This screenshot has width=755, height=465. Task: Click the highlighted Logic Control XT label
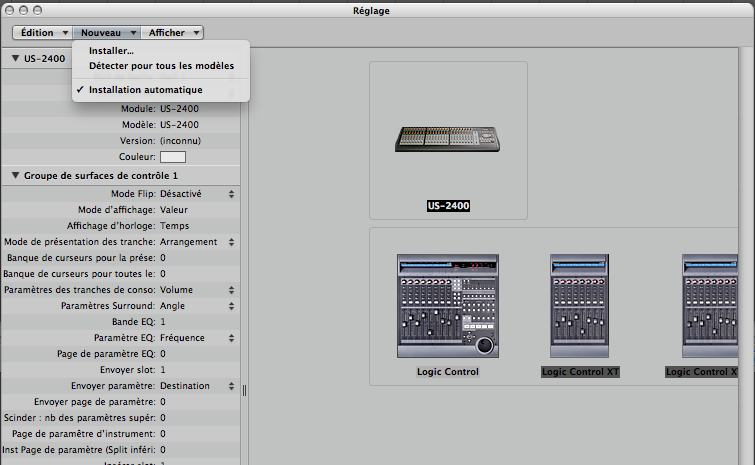click(x=580, y=372)
